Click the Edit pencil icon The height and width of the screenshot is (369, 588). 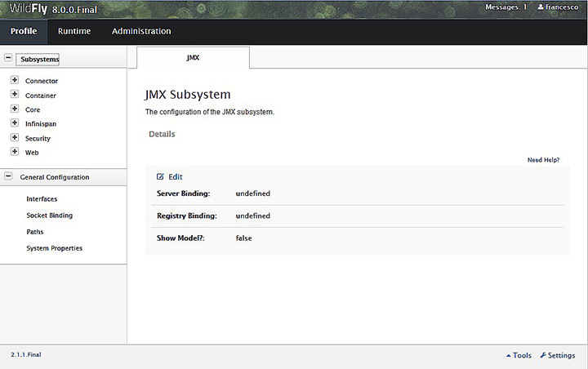click(x=160, y=176)
